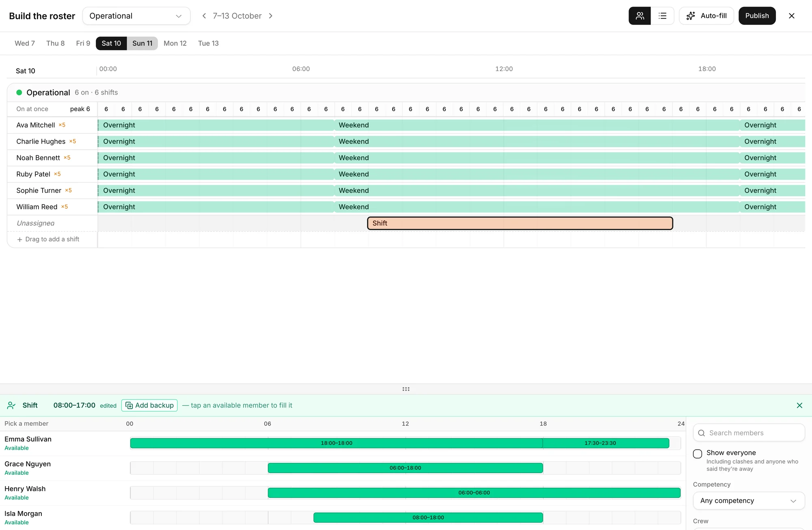Screen dimensions: 812x530
Task: Select the Fri 9 tab
Action: 83,43
